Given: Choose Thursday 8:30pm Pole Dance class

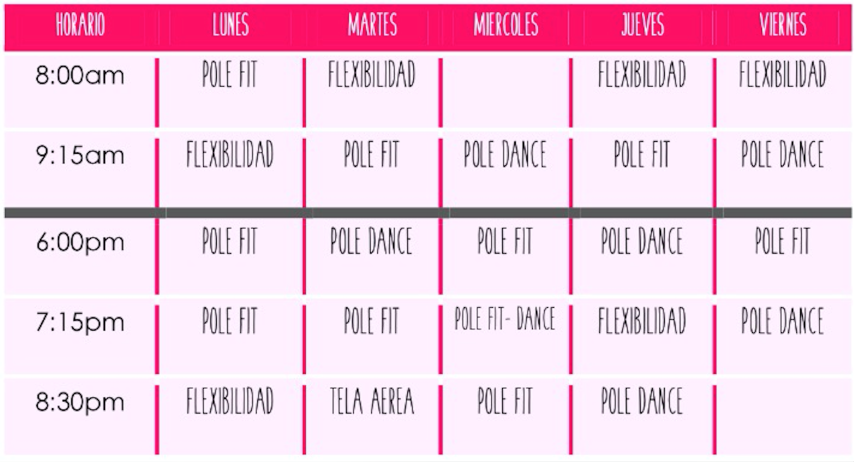Looking at the screenshot, I should 642,402.
